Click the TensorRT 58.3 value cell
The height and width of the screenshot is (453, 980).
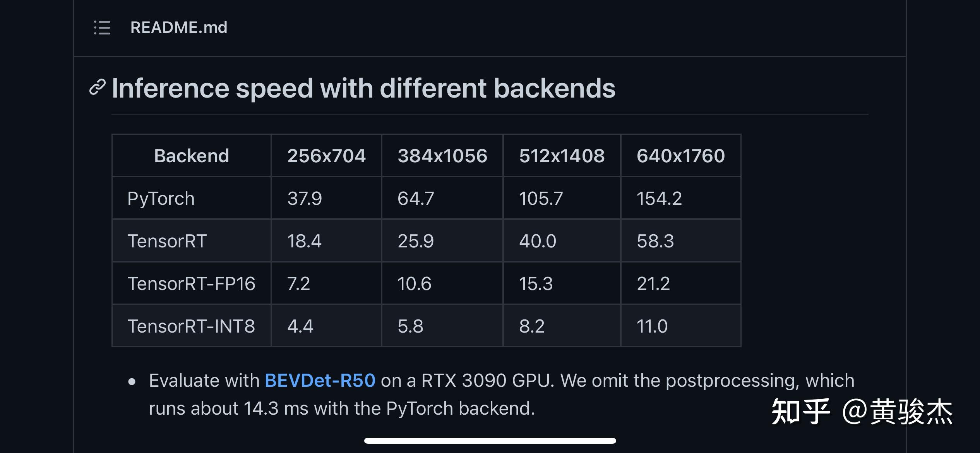tap(655, 241)
